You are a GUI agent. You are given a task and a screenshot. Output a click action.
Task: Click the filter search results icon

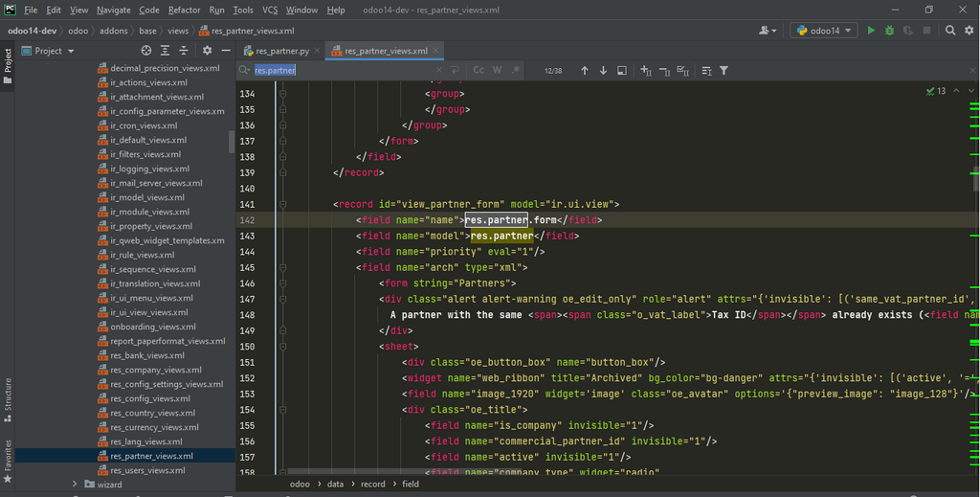(724, 71)
